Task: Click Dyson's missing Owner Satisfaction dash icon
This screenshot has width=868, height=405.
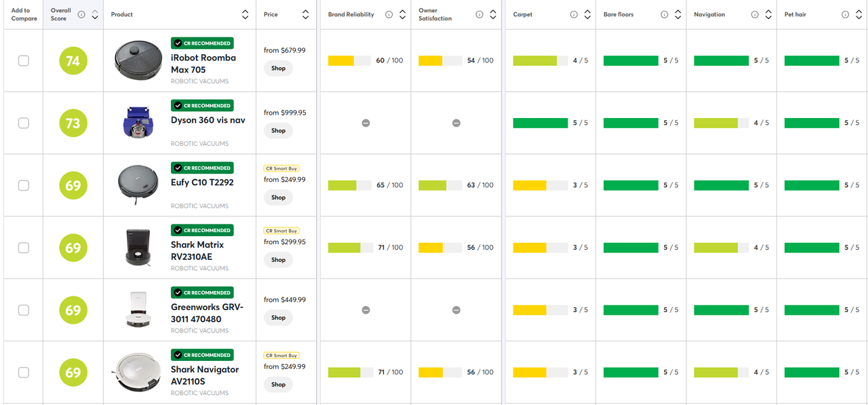Action: (456, 123)
